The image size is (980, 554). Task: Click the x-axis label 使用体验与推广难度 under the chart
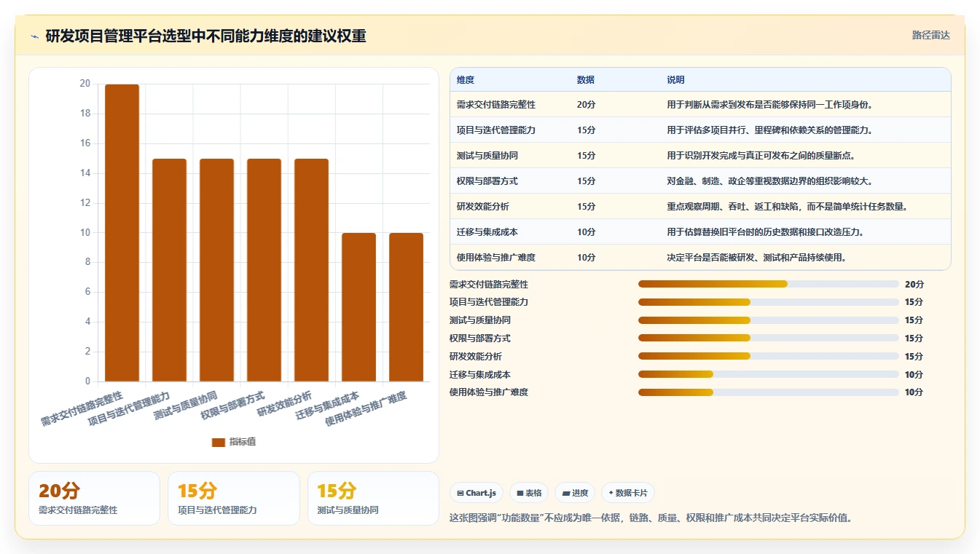(366, 408)
